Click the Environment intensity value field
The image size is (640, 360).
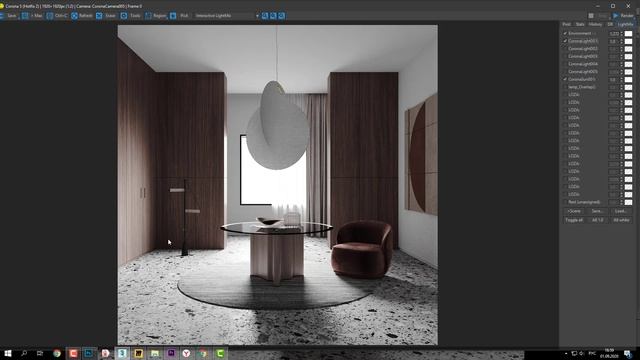point(614,33)
